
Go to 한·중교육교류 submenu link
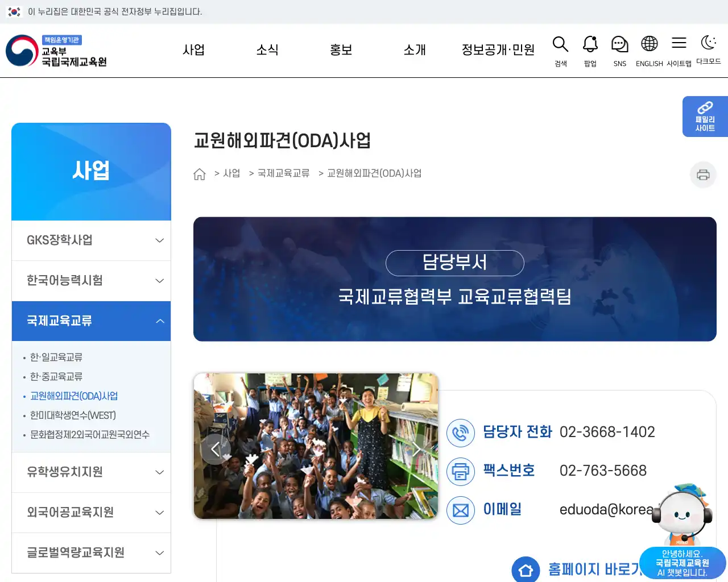coord(56,377)
